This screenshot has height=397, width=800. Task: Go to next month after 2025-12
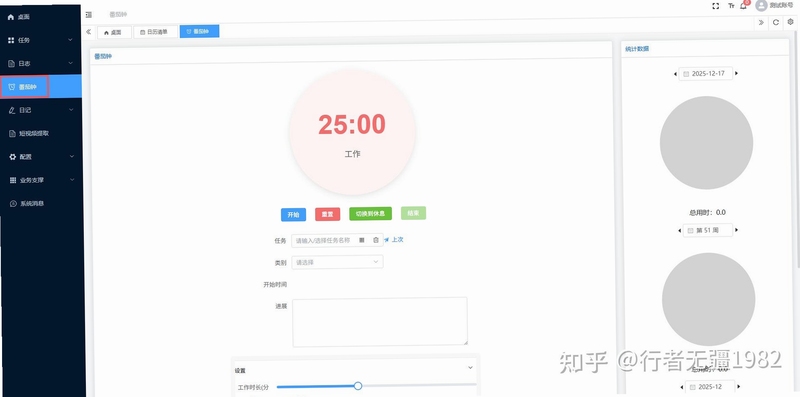[739, 387]
